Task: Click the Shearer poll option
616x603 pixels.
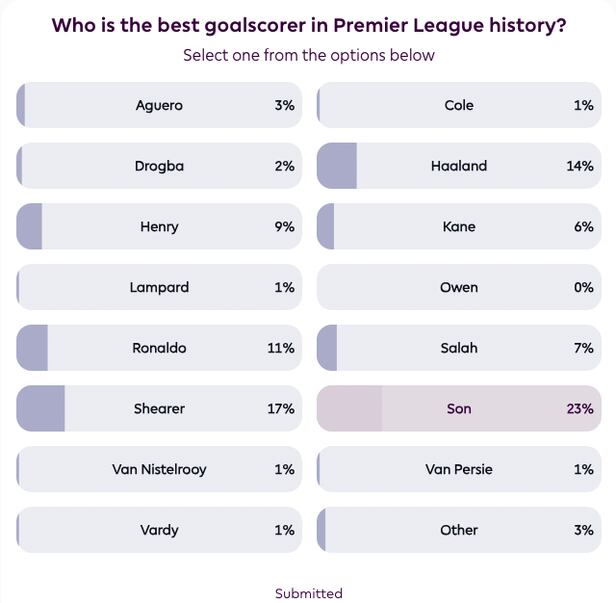Action: point(159,409)
